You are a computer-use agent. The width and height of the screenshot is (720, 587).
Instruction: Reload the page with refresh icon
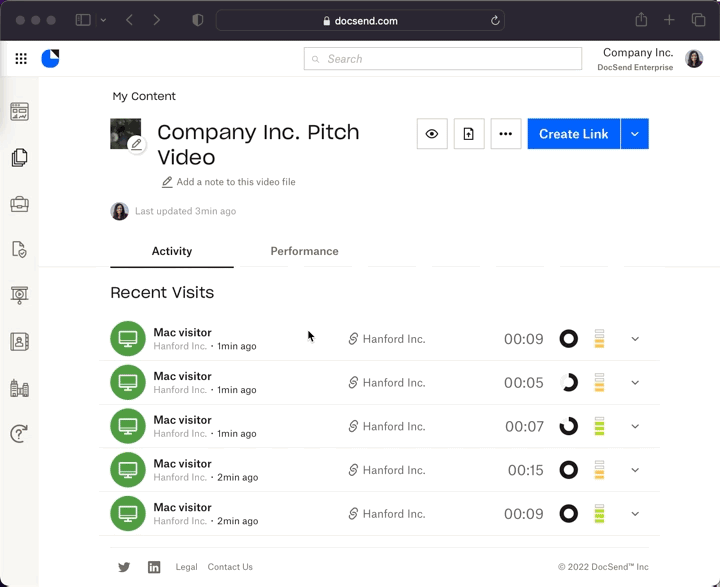click(x=495, y=21)
